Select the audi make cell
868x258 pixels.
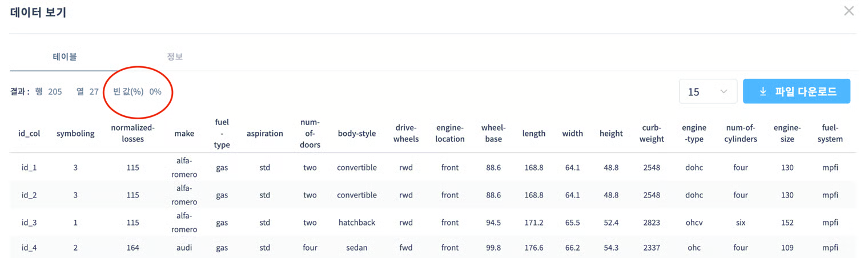[x=184, y=248]
